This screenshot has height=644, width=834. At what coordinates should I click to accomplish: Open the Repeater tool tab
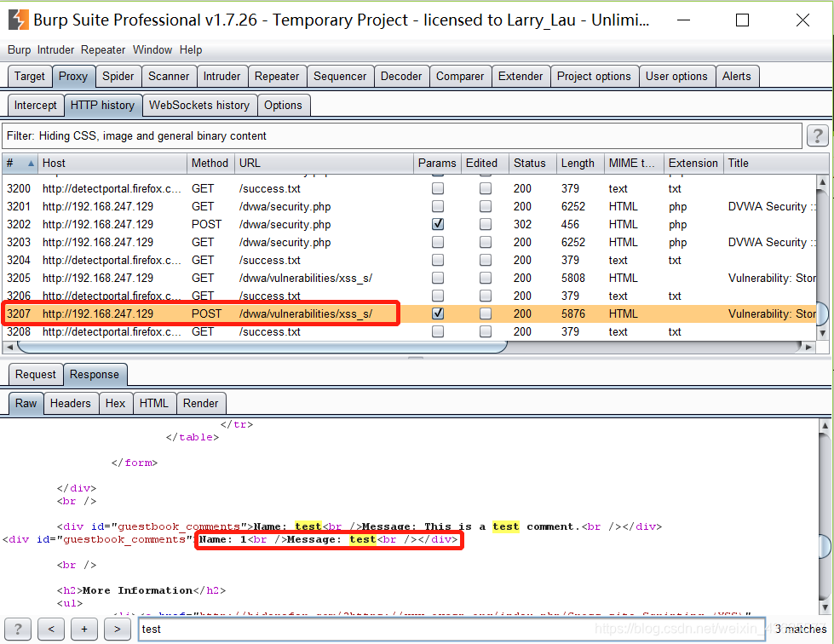277,77
